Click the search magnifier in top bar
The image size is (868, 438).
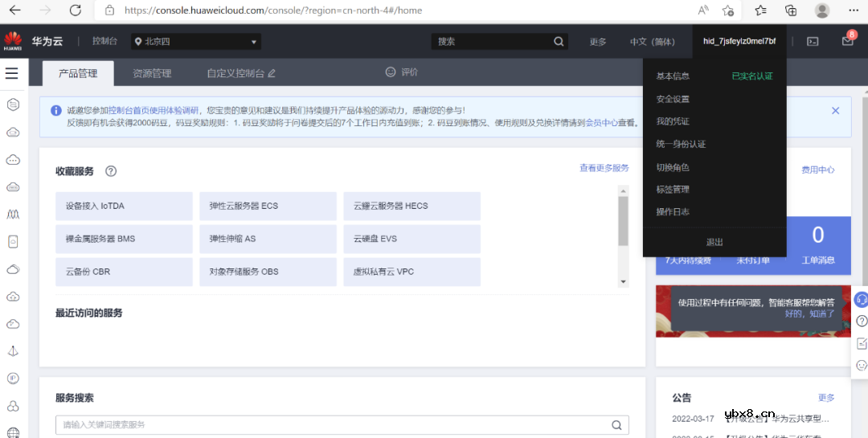[559, 42]
